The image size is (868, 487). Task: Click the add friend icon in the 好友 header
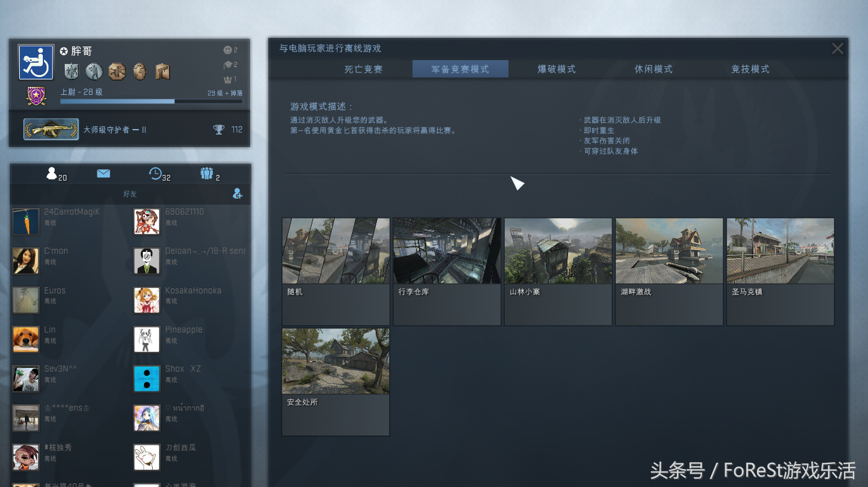(x=238, y=194)
